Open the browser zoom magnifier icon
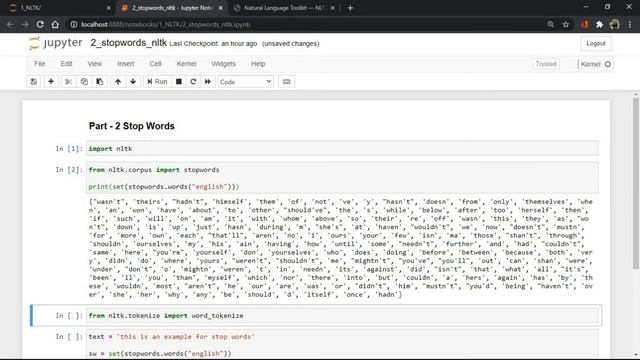This screenshot has width=640, height=360. click(x=551, y=24)
